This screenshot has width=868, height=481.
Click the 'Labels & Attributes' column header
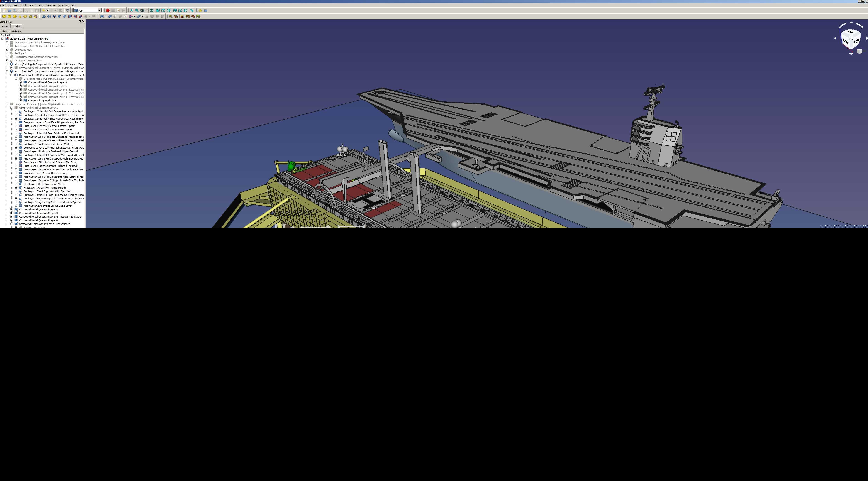(x=42, y=31)
